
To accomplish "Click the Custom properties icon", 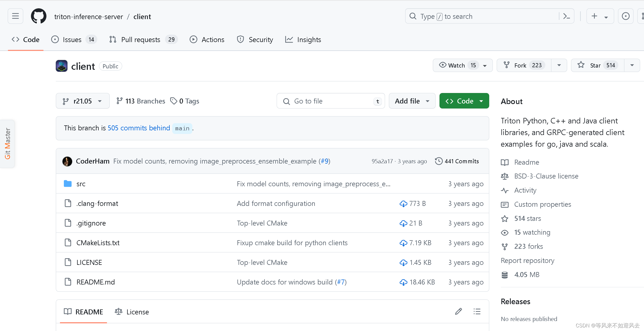I will (505, 205).
